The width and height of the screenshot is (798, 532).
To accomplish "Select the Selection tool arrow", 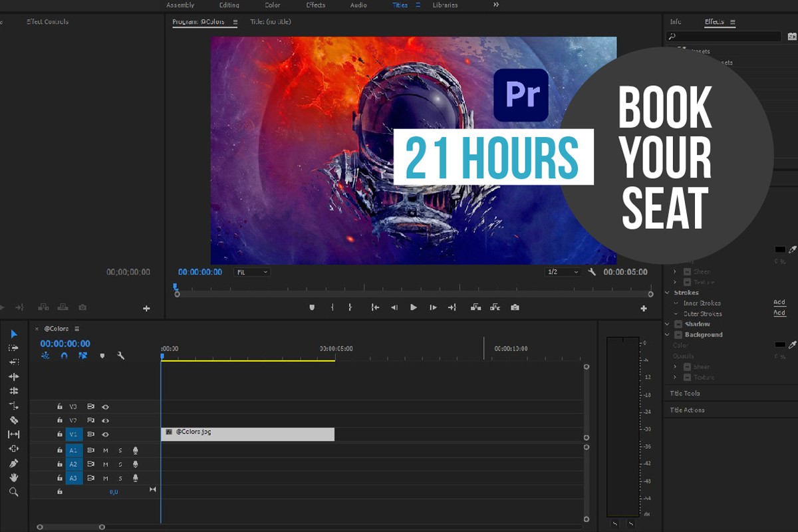I will 13,334.
